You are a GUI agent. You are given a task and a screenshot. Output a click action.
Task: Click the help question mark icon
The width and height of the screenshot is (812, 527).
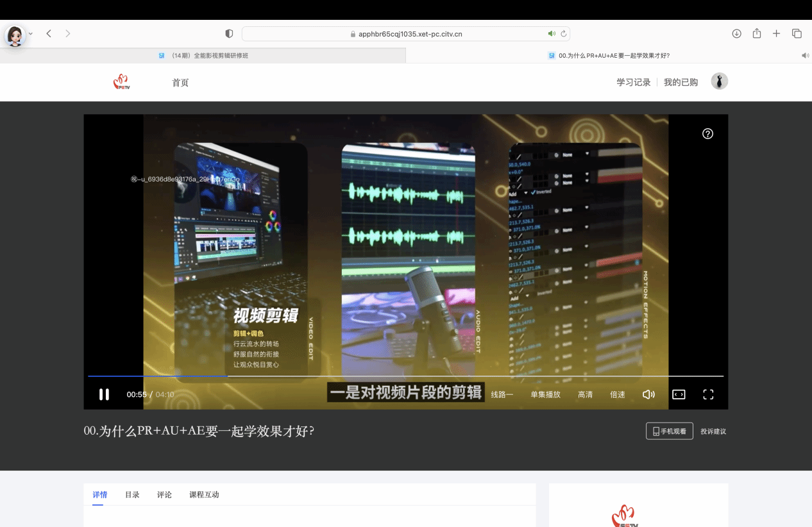click(x=707, y=133)
